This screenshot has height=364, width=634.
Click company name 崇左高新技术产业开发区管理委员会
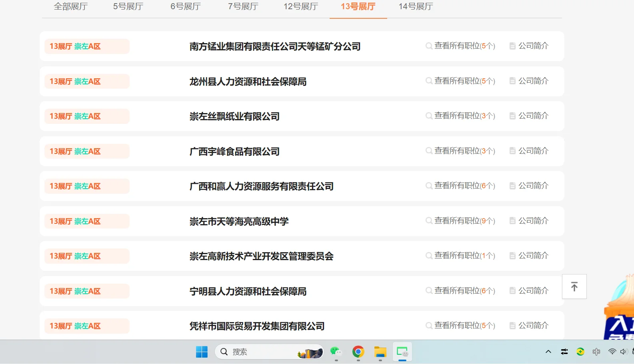(262, 256)
